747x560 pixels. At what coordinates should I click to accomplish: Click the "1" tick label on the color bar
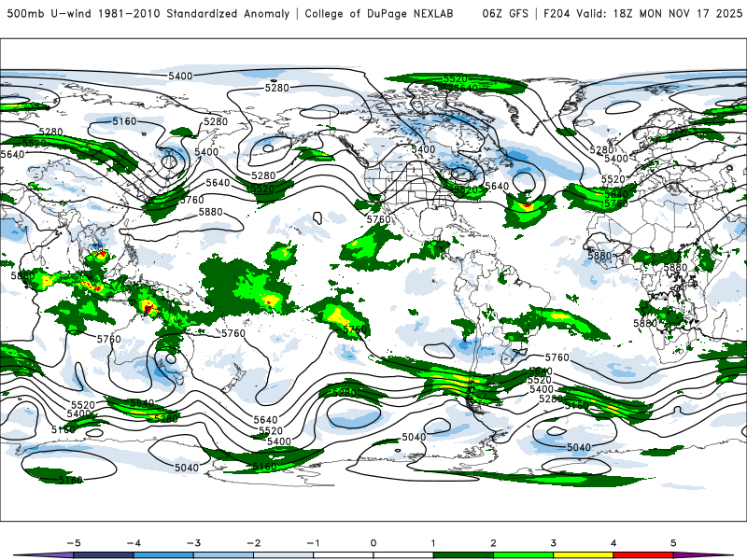[x=433, y=543]
